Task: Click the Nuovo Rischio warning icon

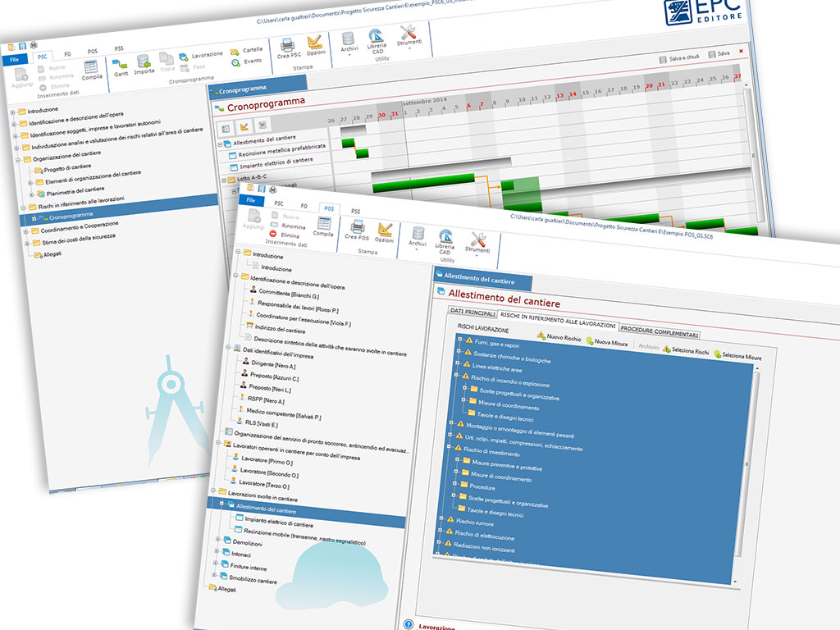Action: pos(541,336)
